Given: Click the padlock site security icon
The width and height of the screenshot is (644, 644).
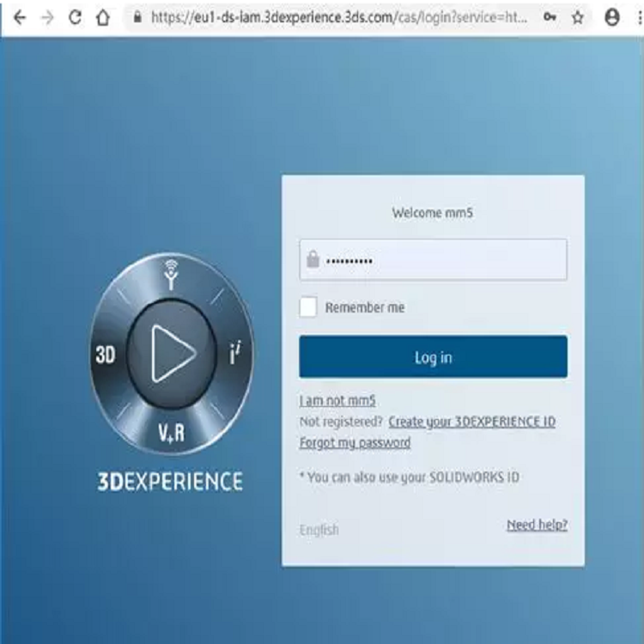Looking at the screenshot, I should click(137, 17).
